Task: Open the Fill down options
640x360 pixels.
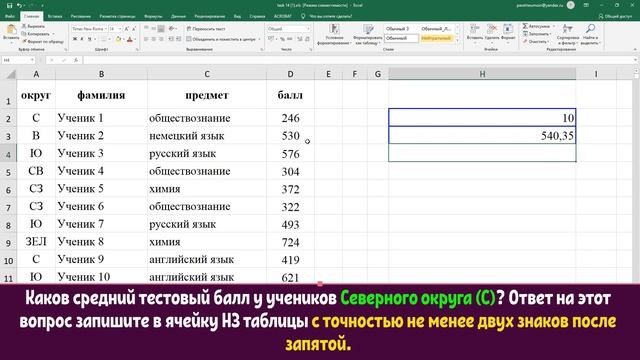Action: [537, 34]
